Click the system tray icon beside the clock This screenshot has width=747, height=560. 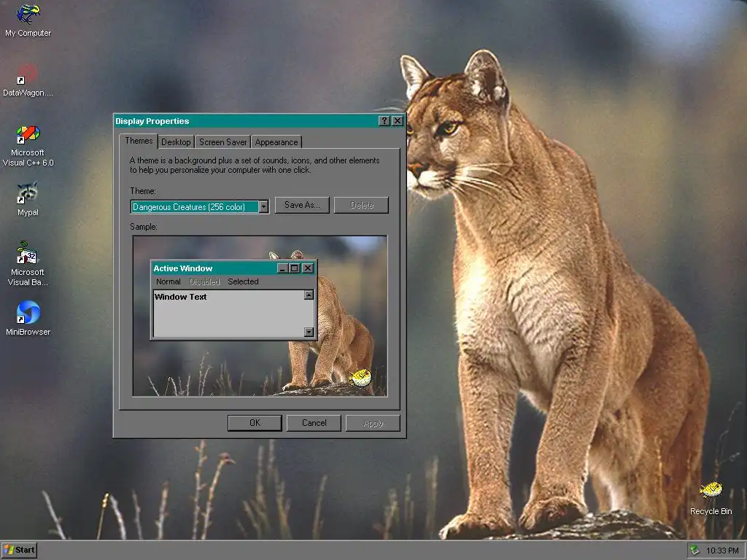[694, 551]
